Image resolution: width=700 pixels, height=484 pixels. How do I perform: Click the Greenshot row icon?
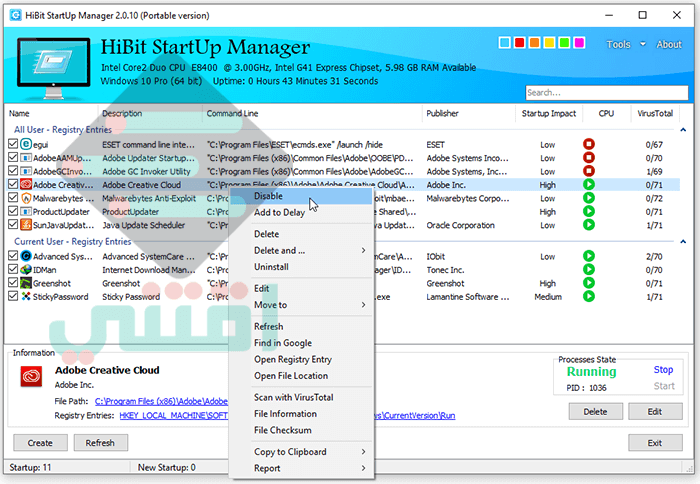26,283
